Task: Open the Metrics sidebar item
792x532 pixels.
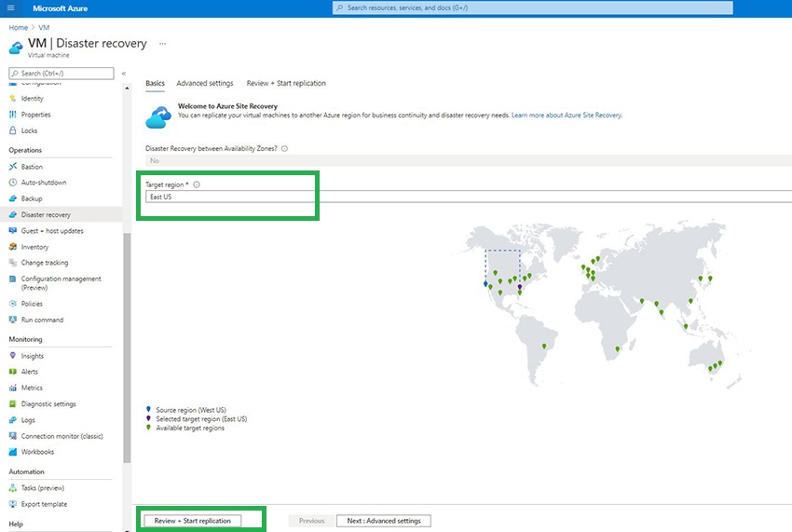Action: click(x=32, y=388)
